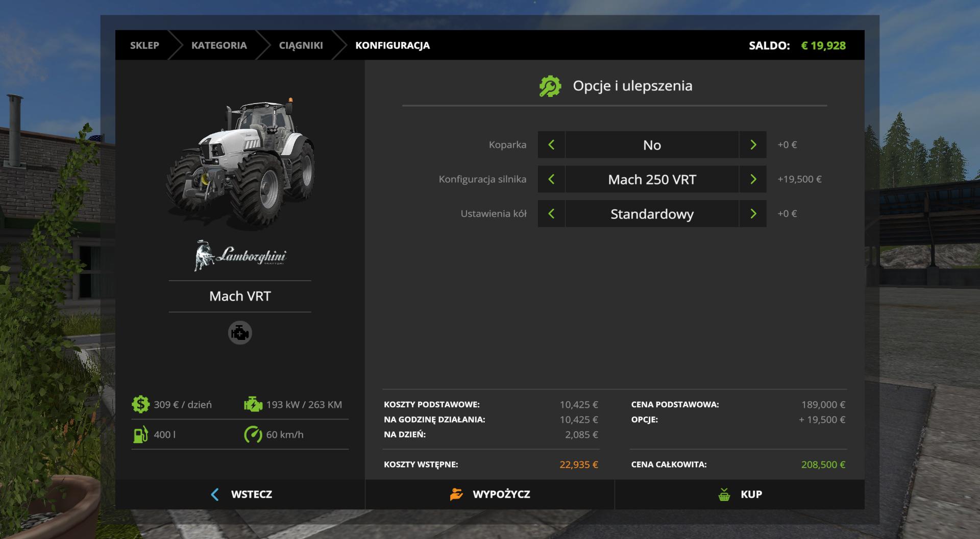Click the lease hand icon next to WYPOŻYCZ

456,494
